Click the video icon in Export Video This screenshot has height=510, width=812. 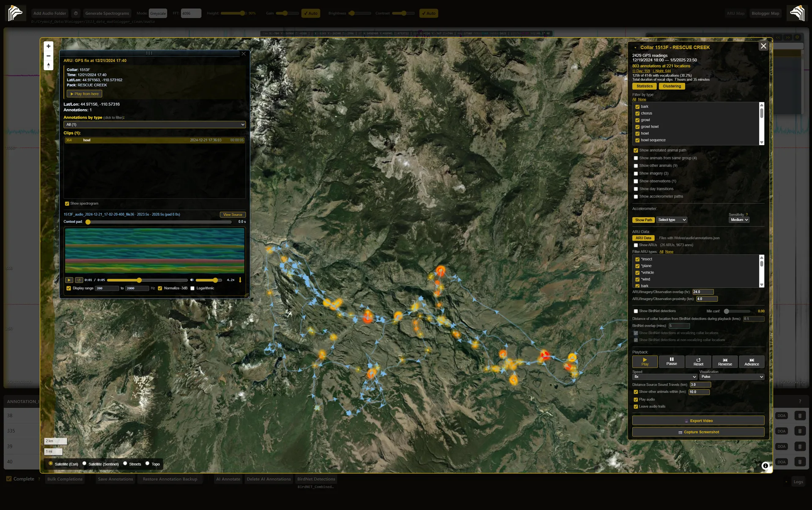pos(686,421)
